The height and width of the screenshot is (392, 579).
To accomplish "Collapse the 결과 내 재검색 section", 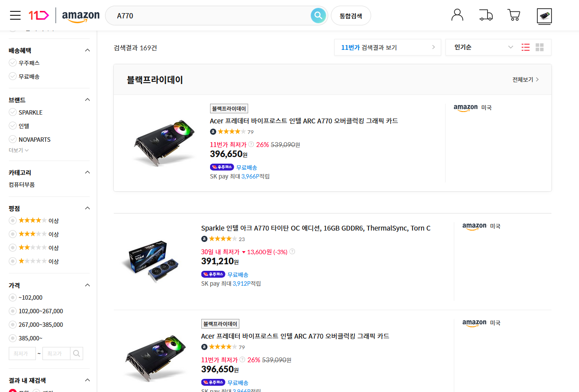I will pos(87,380).
